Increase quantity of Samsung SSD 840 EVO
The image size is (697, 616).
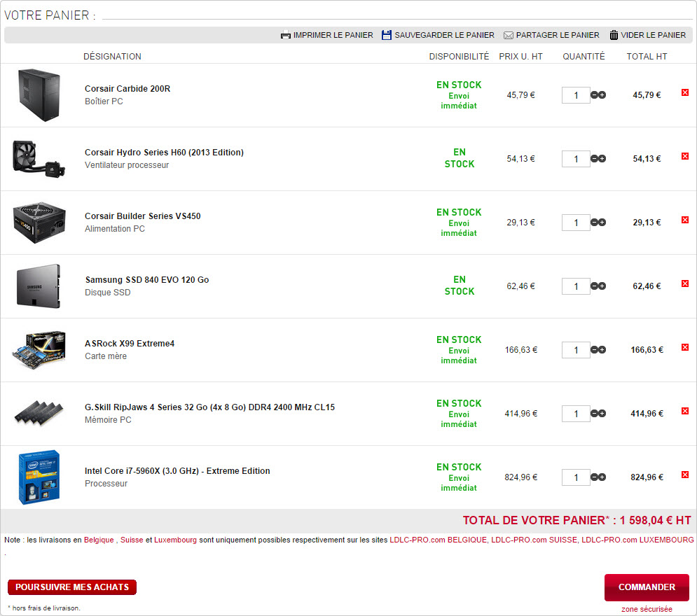click(602, 286)
